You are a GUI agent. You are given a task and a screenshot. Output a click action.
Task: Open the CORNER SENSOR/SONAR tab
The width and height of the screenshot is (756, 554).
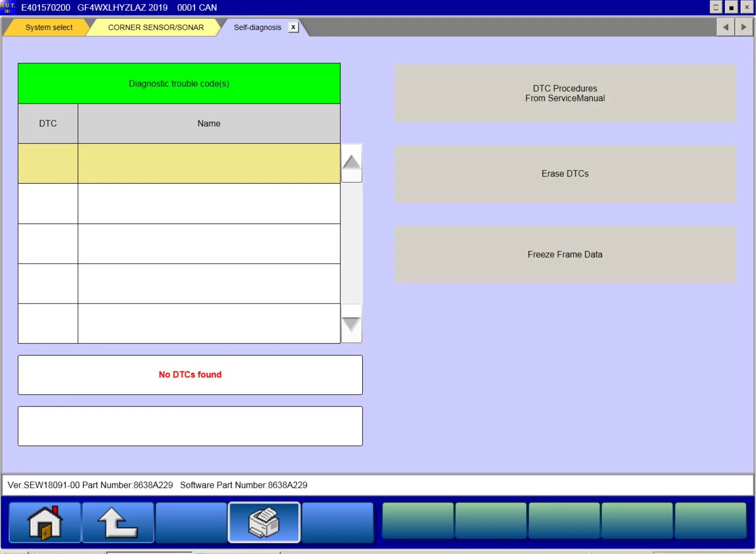[156, 28]
